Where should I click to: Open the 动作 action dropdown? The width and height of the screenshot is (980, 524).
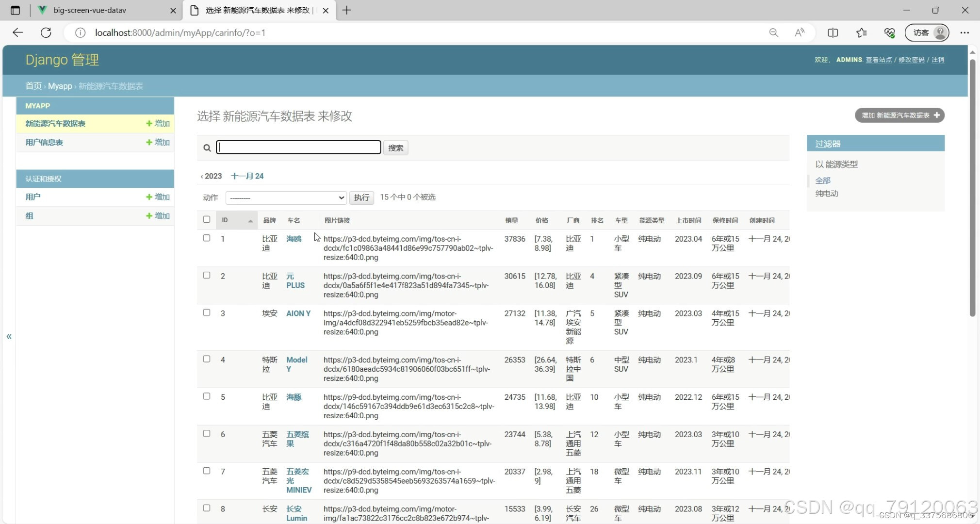pyautogui.click(x=285, y=197)
